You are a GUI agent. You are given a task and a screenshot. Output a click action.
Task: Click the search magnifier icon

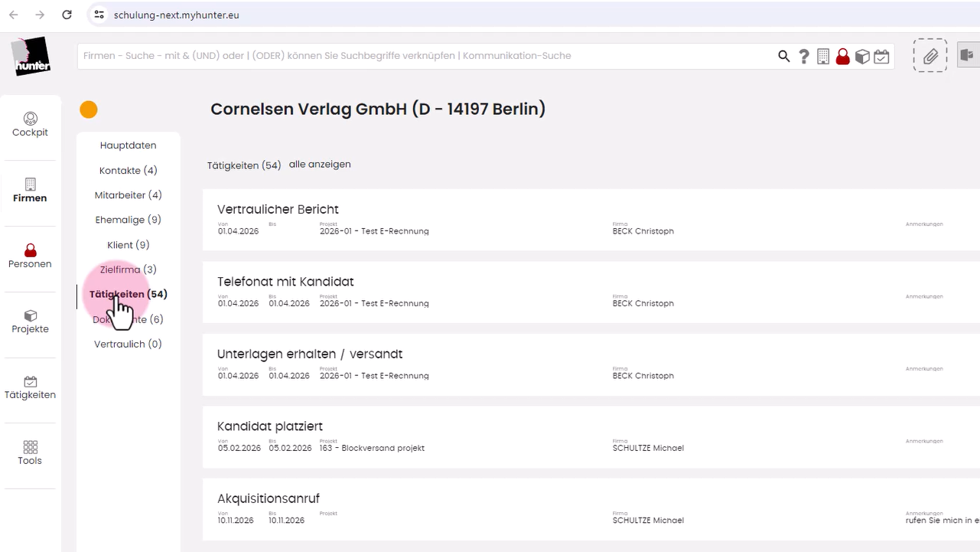[783, 57]
